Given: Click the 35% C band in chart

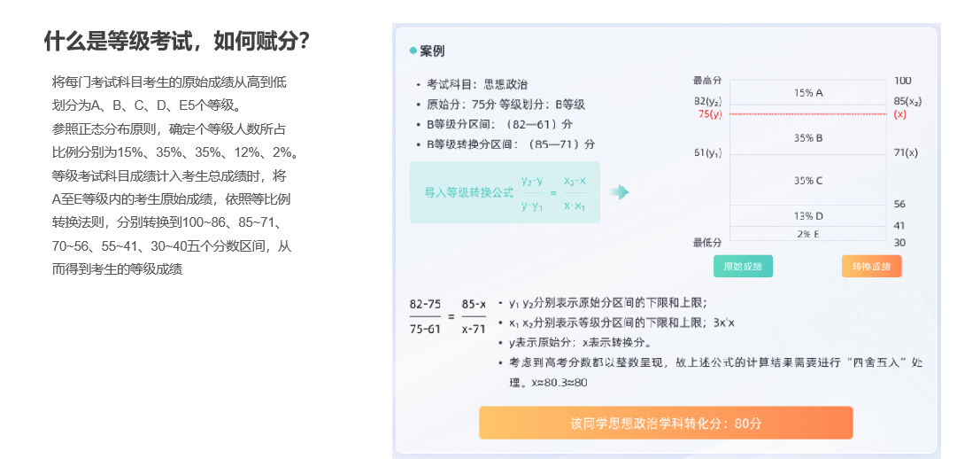Looking at the screenshot, I should point(808,180).
